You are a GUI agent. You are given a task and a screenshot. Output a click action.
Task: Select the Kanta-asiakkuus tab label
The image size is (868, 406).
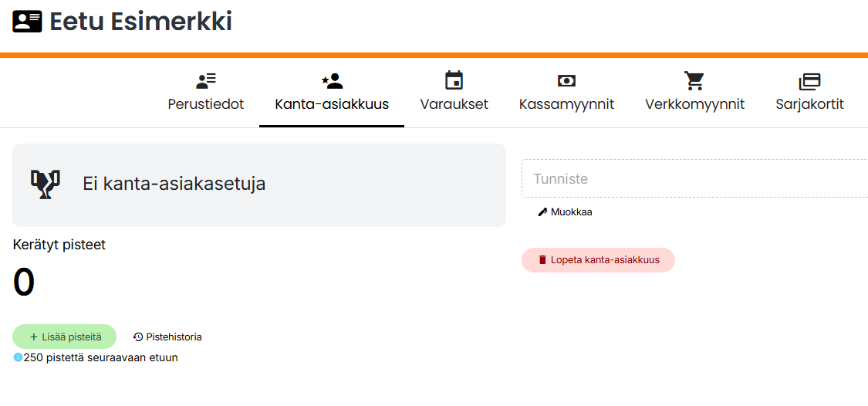coord(332,104)
